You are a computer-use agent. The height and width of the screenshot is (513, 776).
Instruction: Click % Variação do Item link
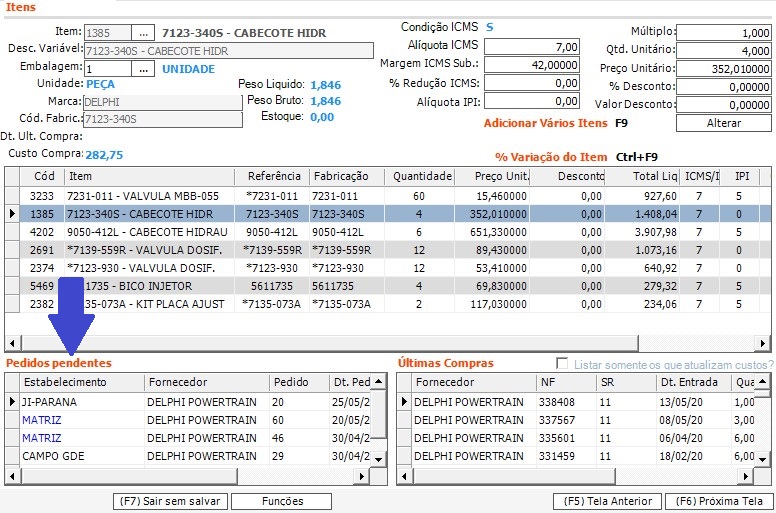(x=551, y=157)
